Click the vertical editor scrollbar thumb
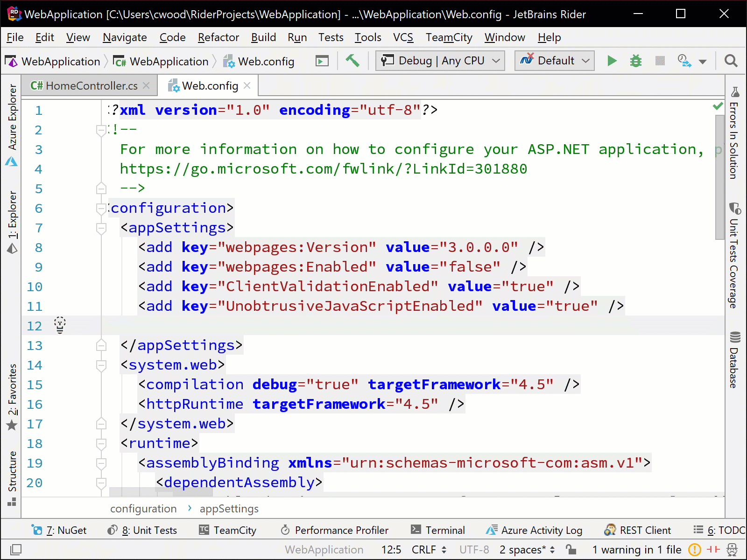The height and width of the screenshot is (560, 747). click(719, 177)
